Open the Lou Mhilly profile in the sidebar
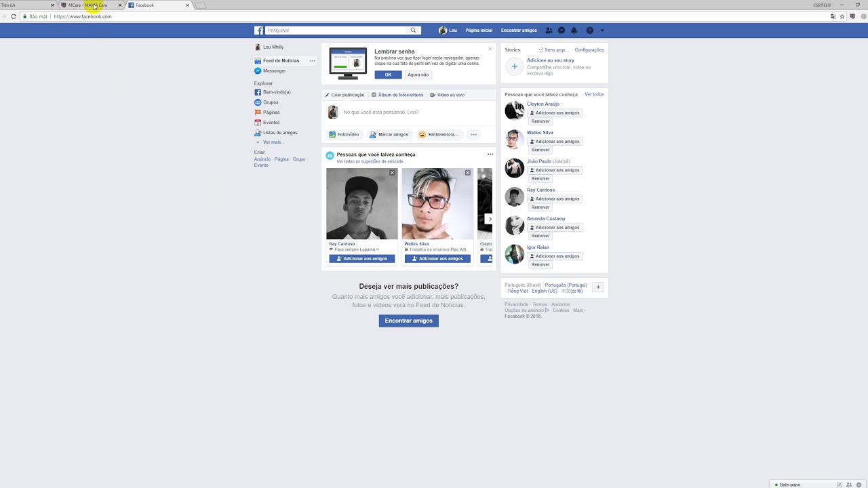Image resolution: width=868 pixels, height=488 pixels. point(273,47)
